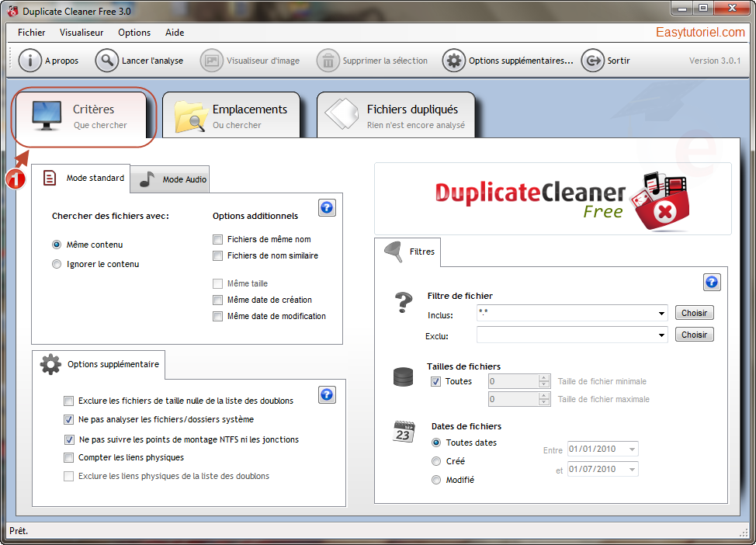This screenshot has height=545, width=756.
Task: Click Choisir button for Exclu filter
Action: (694, 335)
